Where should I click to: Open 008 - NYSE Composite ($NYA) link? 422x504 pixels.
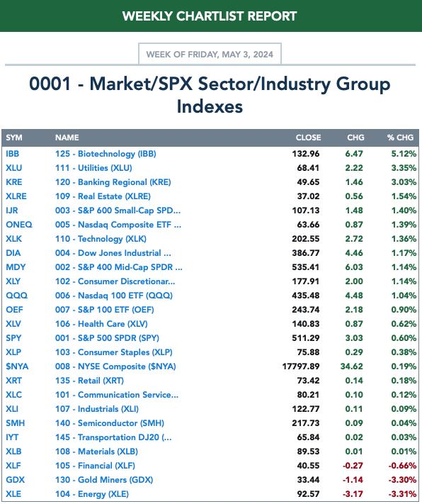pos(115,366)
